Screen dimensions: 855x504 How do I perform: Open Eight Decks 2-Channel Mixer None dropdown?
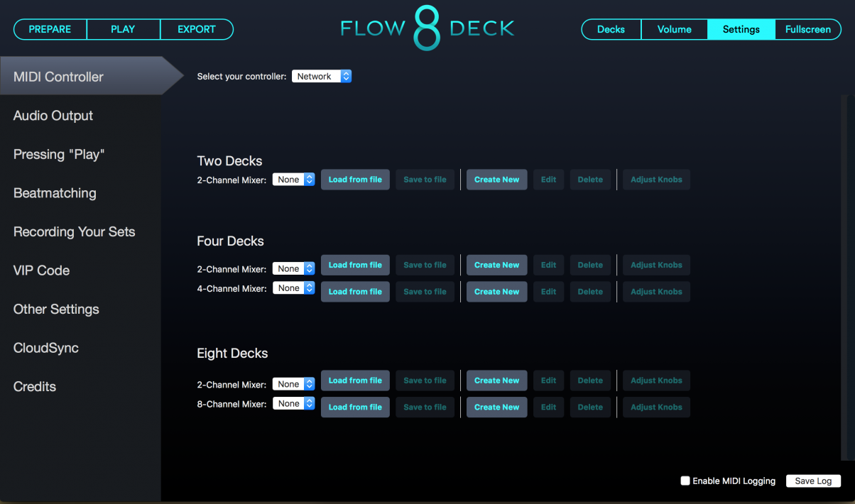point(293,384)
